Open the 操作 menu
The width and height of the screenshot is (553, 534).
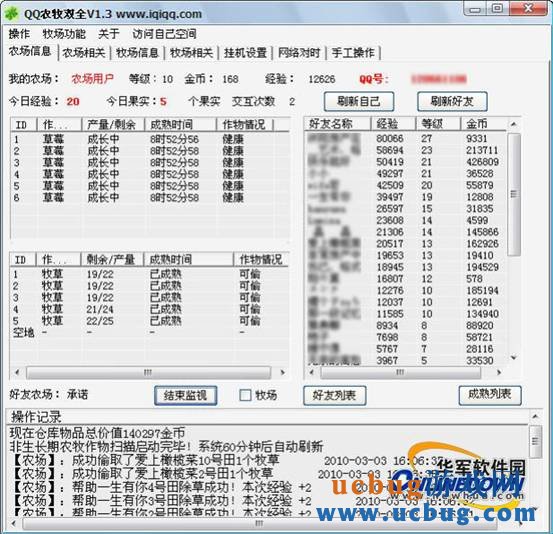click(x=19, y=34)
